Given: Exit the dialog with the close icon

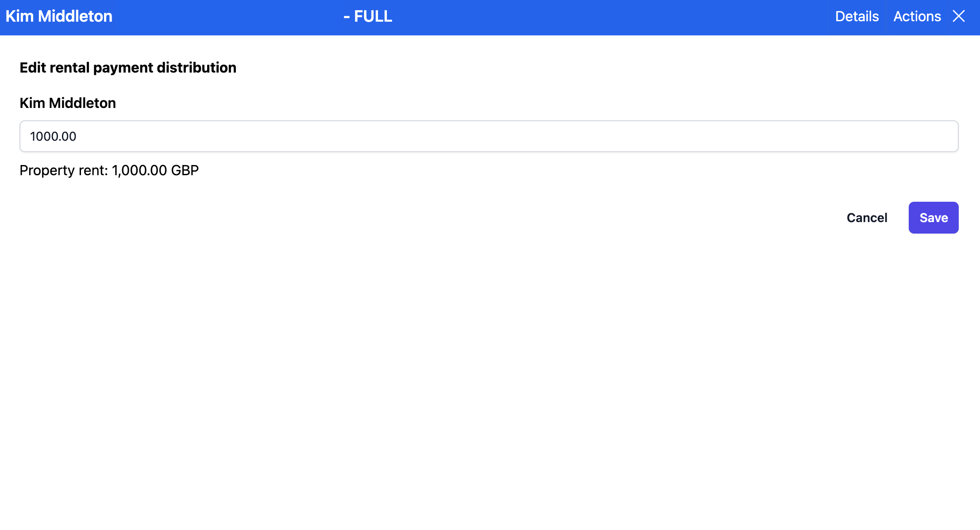Looking at the screenshot, I should (x=959, y=16).
